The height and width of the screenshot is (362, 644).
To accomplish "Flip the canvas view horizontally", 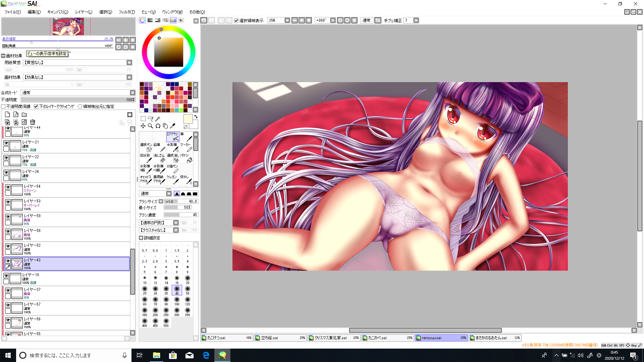I will [378, 20].
